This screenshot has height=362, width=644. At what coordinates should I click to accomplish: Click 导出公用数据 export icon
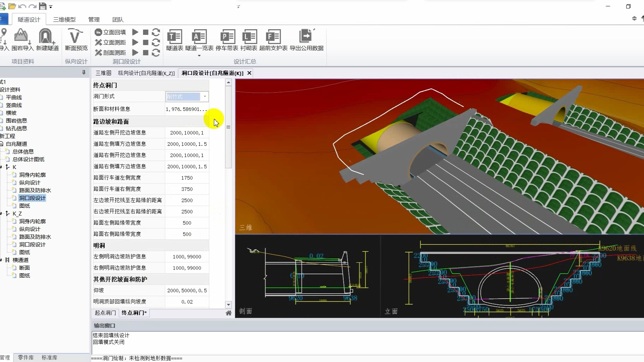[x=306, y=36]
